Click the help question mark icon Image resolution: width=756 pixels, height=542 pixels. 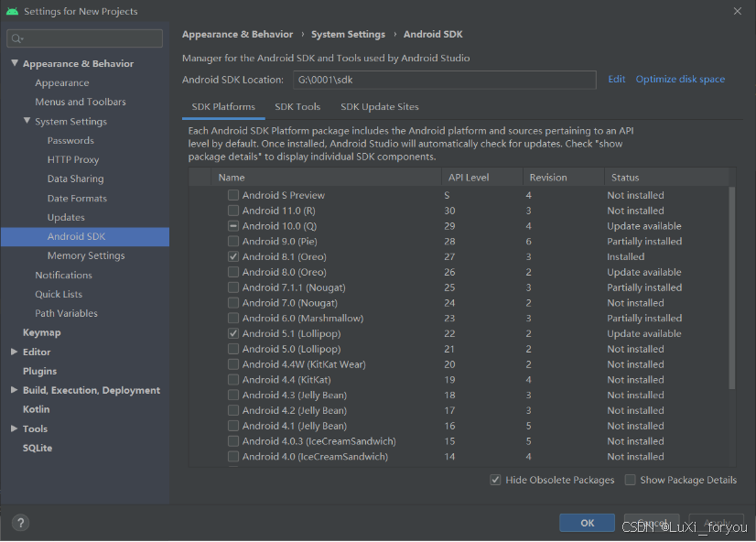coord(20,523)
